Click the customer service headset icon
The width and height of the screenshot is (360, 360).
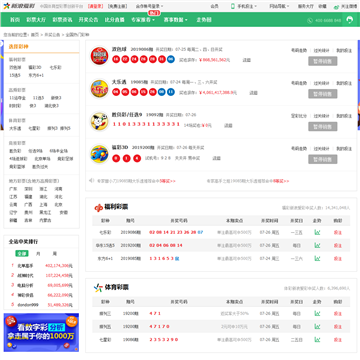pos(350,20)
